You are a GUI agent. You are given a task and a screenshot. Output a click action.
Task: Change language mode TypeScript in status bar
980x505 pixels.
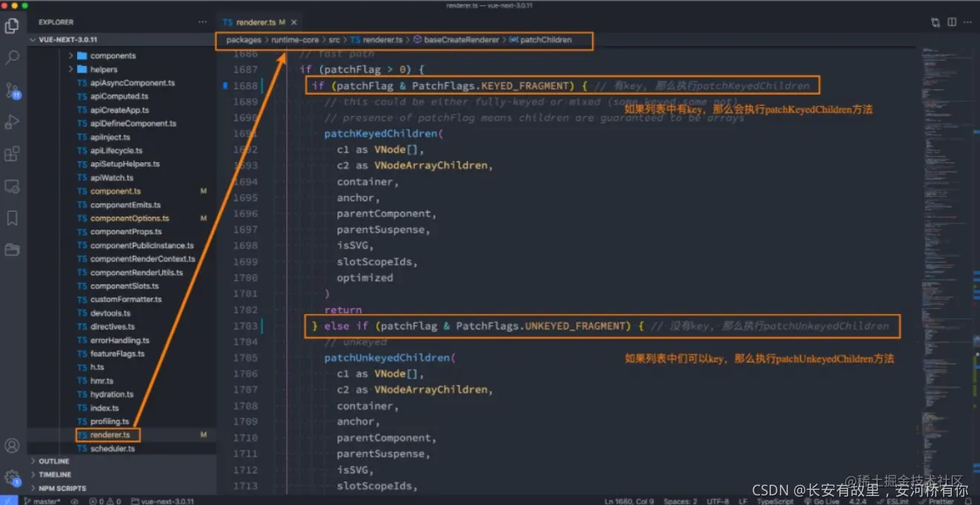tap(775, 501)
